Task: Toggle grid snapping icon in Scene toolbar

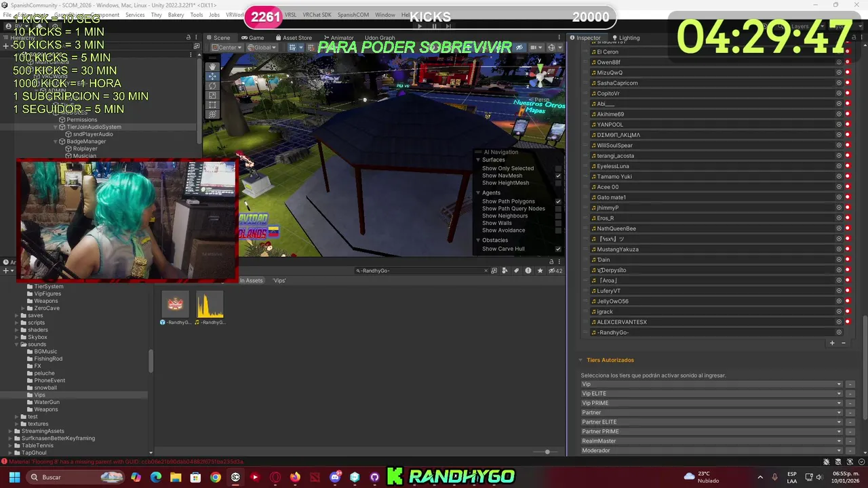Action: point(293,47)
